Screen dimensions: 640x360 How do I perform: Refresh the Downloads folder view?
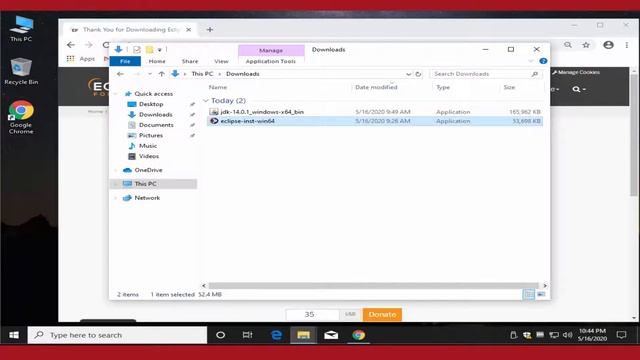tap(418, 74)
